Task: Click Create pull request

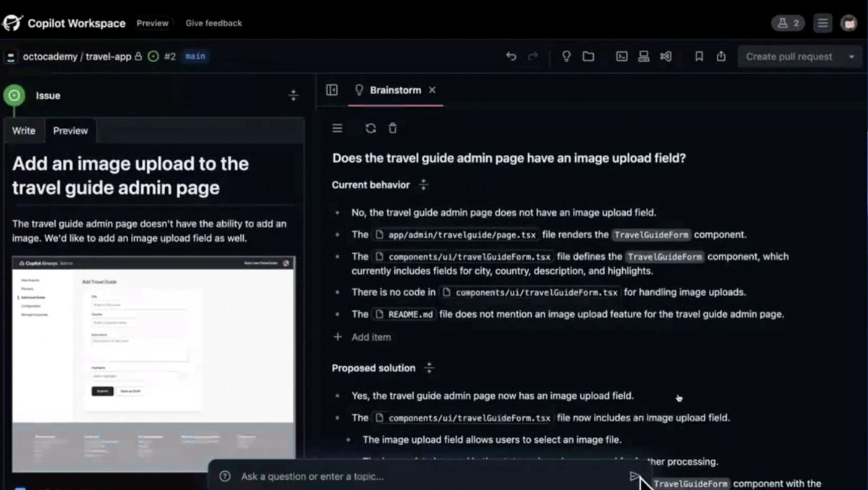Action: (x=789, y=56)
